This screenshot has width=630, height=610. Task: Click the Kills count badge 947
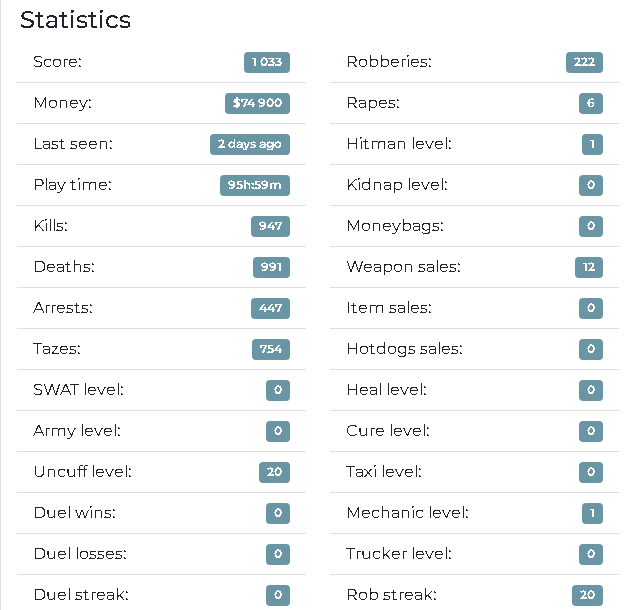point(270,226)
